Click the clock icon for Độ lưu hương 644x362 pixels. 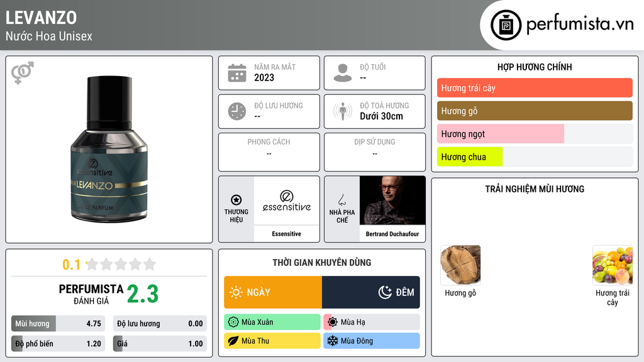point(237,111)
